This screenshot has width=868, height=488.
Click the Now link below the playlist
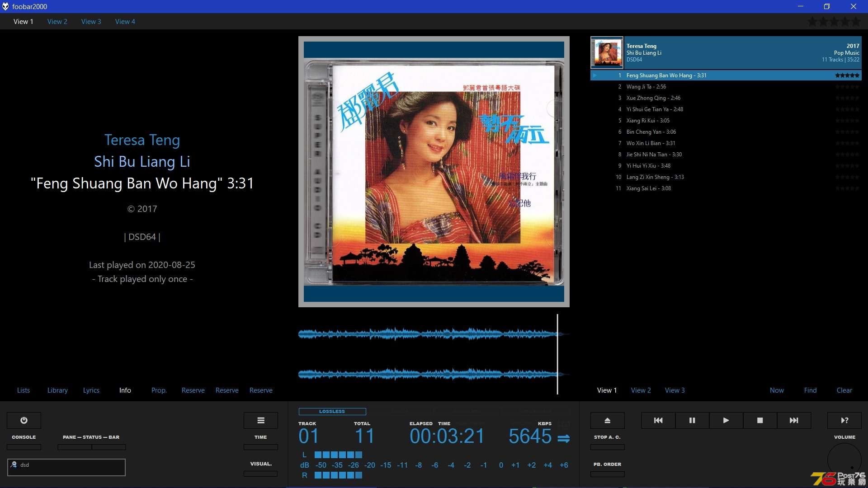(777, 390)
